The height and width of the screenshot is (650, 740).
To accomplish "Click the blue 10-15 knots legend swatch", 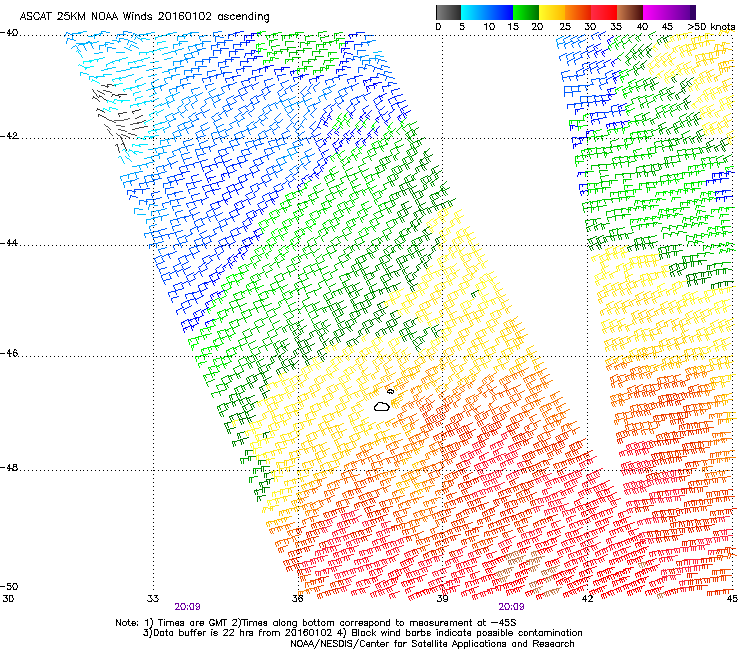I will (500, 12).
